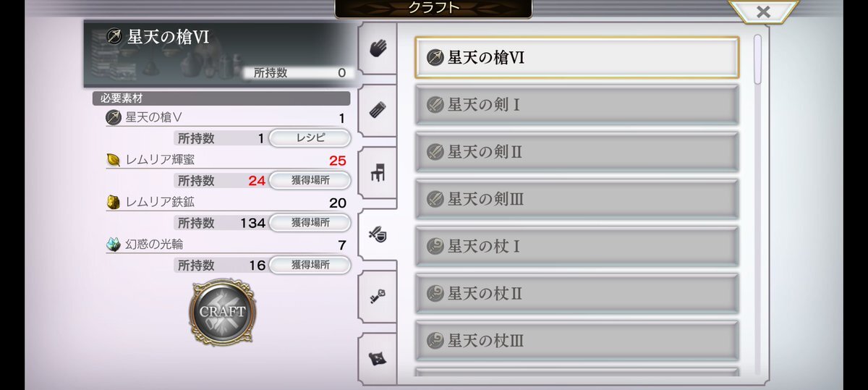
Task: Click the recipe list scrollbar
Action: [757, 58]
